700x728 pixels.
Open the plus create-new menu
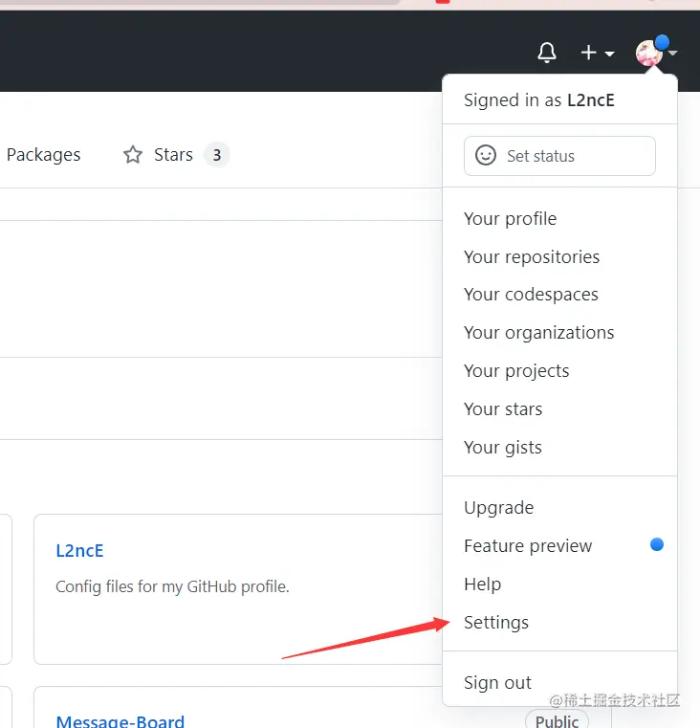[598, 53]
